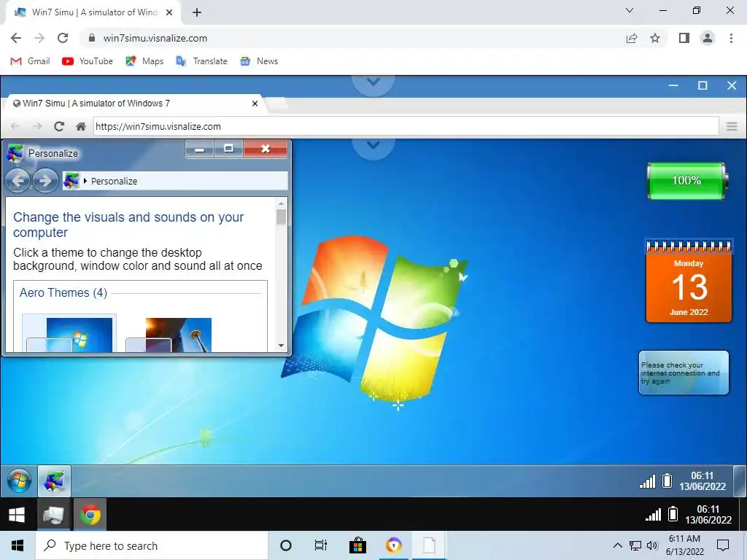
Task: Click the middle taskbar Chrome icon
Action: [90, 515]
